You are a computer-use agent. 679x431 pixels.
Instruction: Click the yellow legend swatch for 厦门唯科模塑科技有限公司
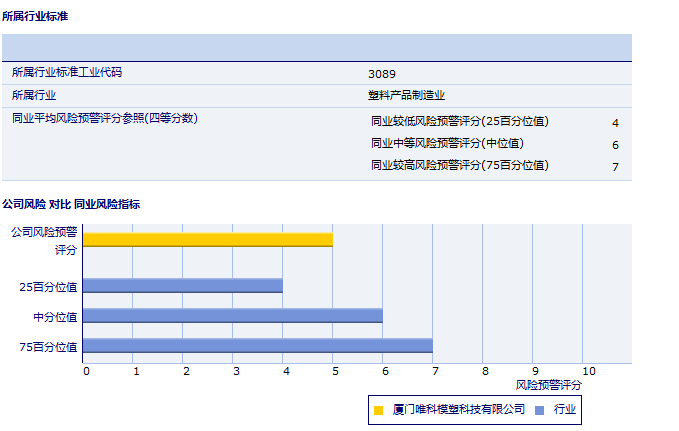(x=379, y=409)
